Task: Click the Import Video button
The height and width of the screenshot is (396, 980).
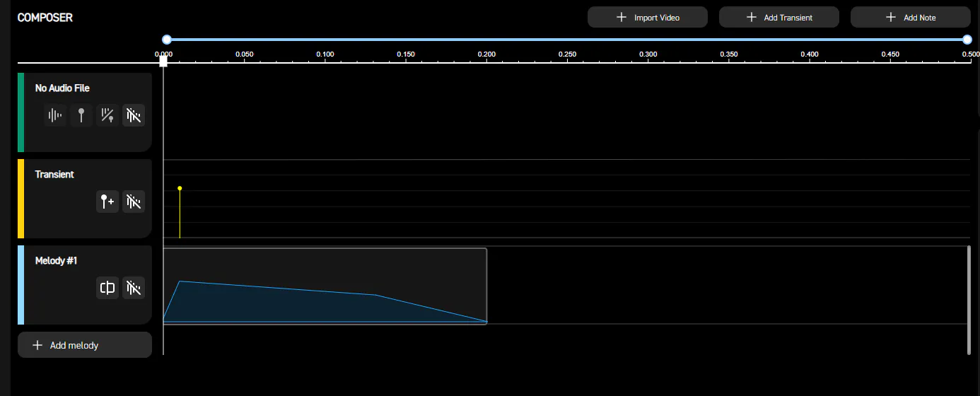Action: point(648,17)
